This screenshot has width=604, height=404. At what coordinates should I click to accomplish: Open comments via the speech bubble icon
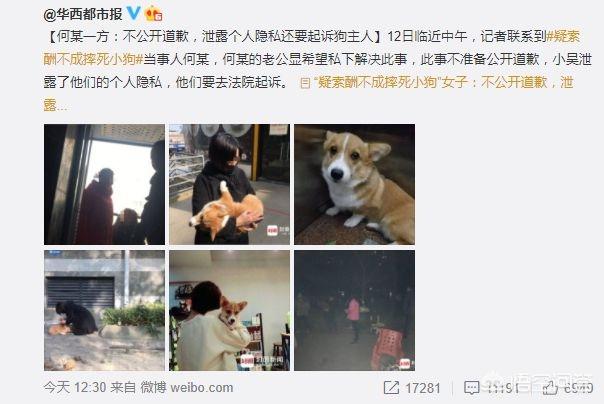point(471,388)
